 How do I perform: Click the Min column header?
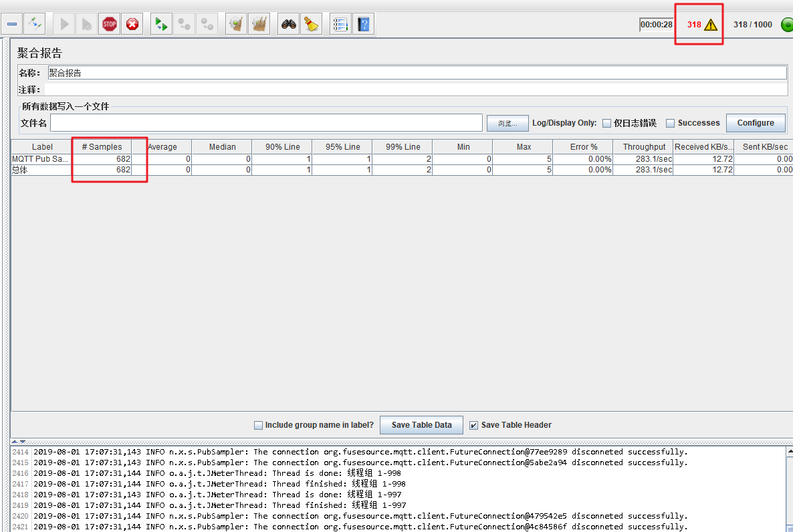463,146
